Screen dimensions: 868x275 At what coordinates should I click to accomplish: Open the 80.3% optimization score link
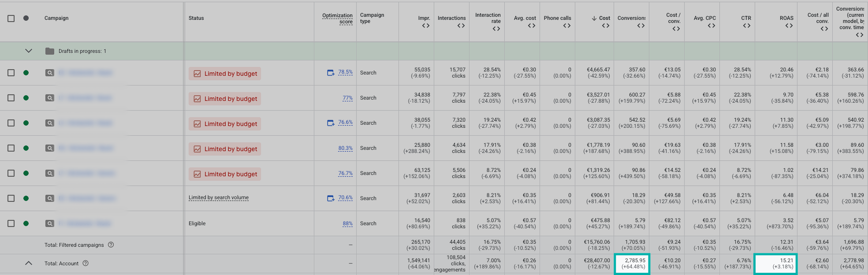345,148
